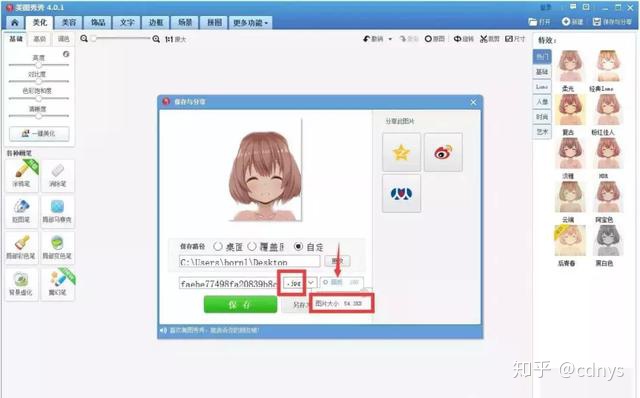
Task: Open the 拼图 tab
Action: click(214, 22)
